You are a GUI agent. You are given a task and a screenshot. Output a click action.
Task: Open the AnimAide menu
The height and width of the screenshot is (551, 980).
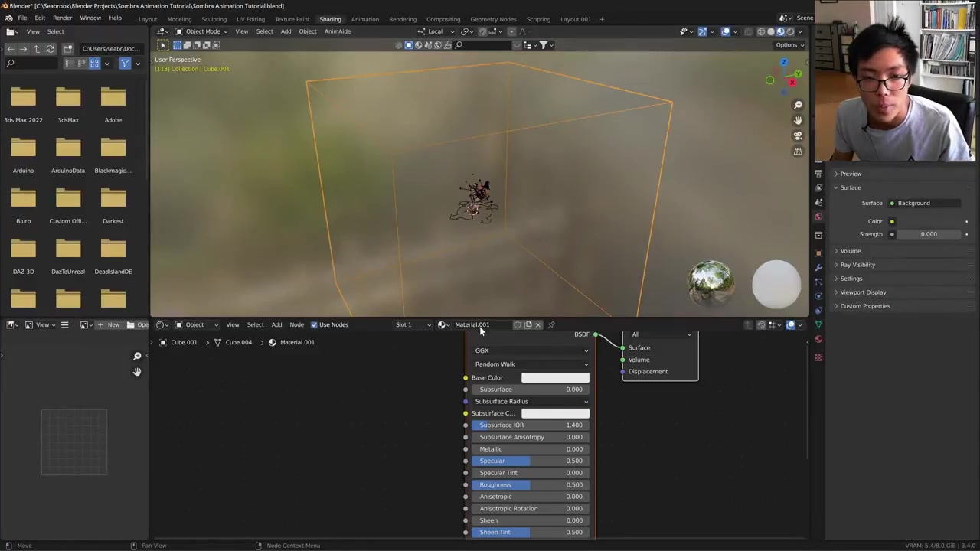(337, 31)
